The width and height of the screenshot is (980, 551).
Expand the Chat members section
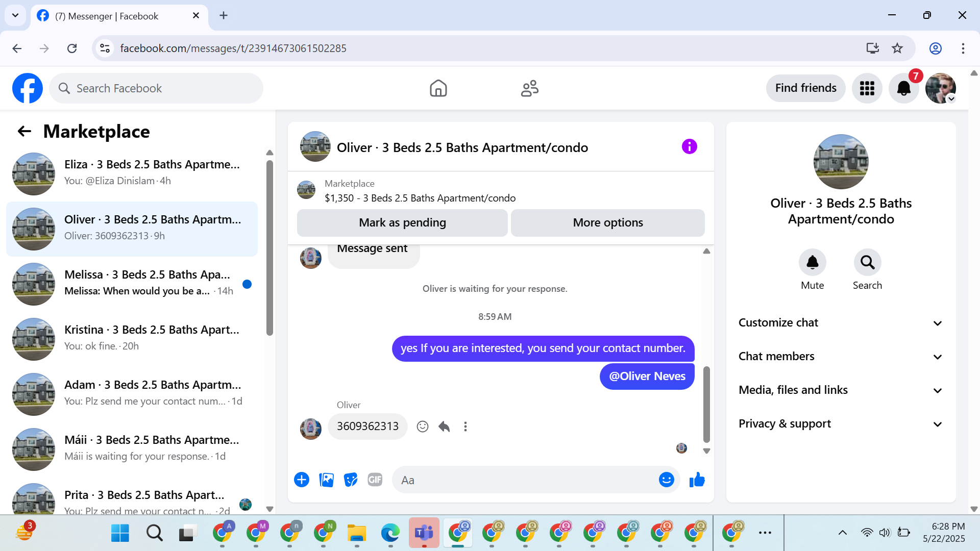841,357
